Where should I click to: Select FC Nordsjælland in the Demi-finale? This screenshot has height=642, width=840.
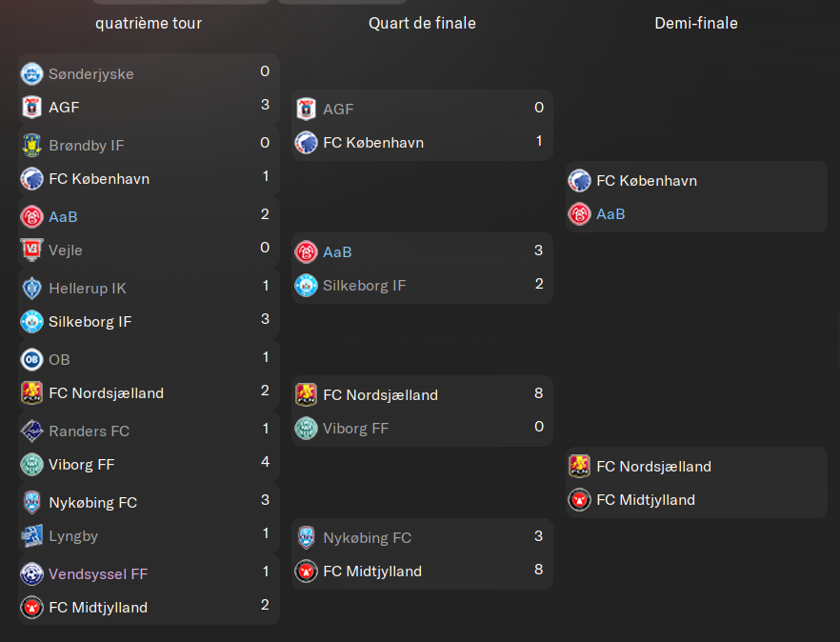click(x=653, y=466)
